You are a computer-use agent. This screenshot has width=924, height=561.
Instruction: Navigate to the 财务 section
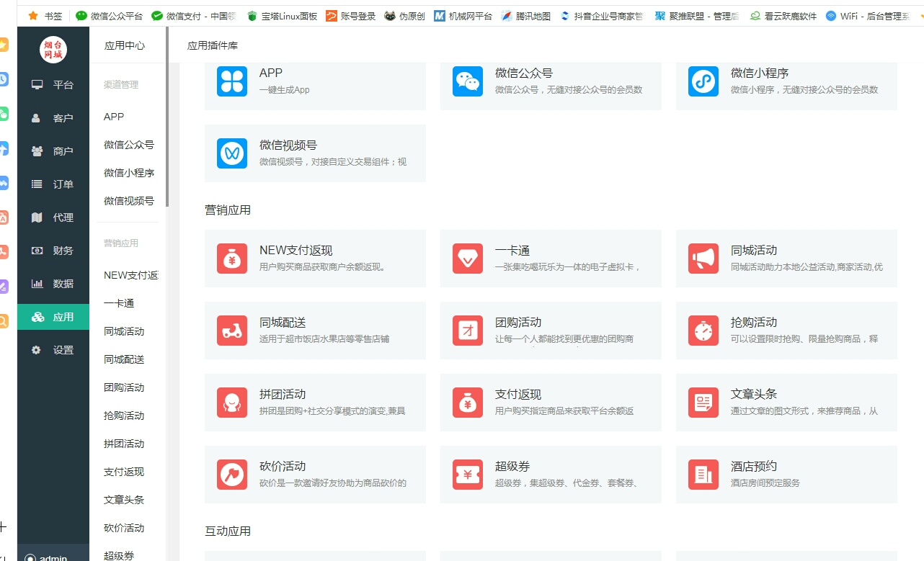(x=53, y=251)
